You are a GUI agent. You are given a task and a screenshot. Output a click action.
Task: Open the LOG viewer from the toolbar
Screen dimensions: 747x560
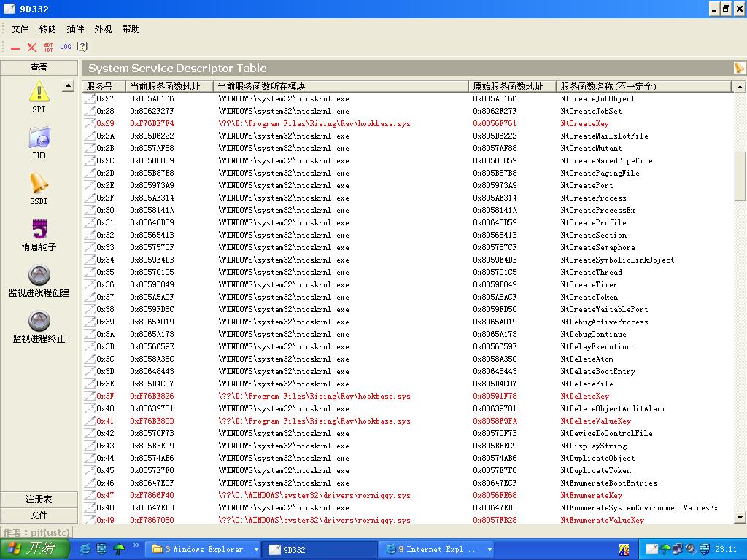click(x=66, y=47)
